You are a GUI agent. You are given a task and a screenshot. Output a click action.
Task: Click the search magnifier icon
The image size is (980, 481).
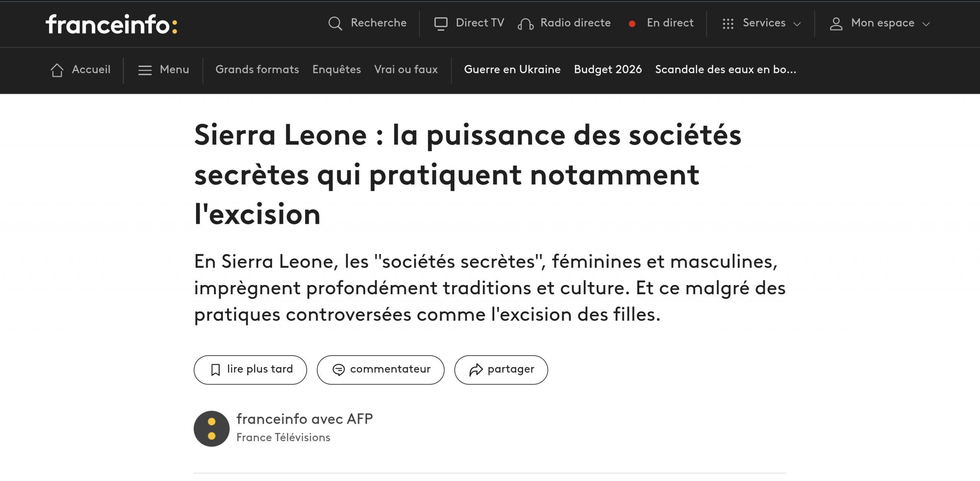[x=335, y=24]
